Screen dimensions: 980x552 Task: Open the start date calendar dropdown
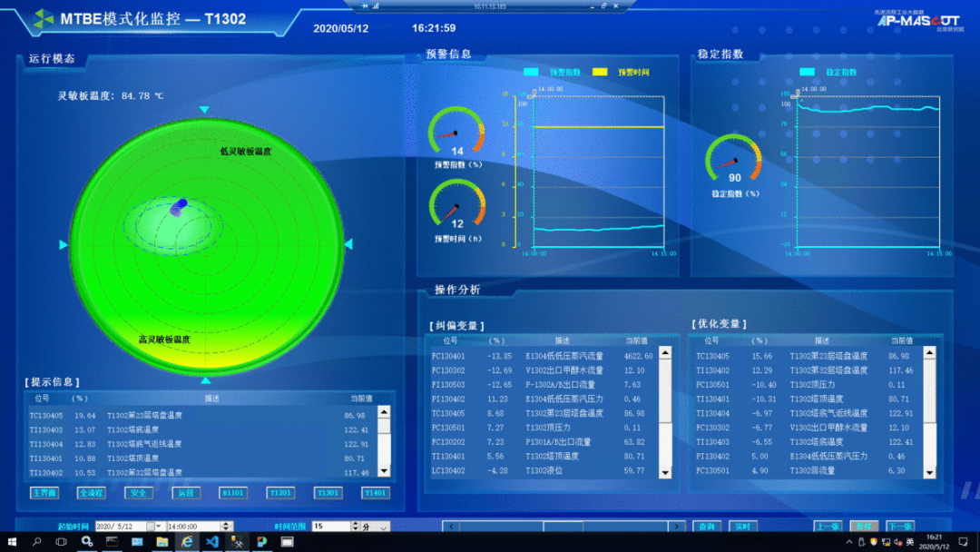(159, 527)
